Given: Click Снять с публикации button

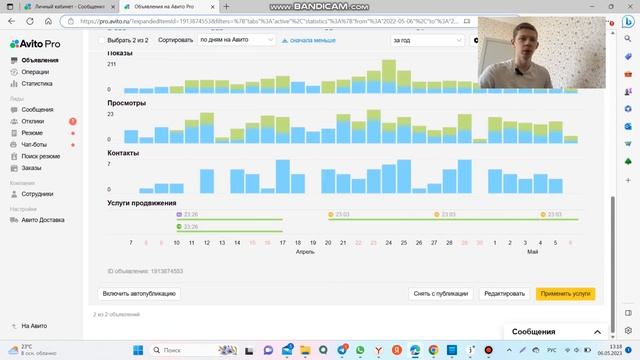Looking at the screenshot, I should [x=440, y=293].
